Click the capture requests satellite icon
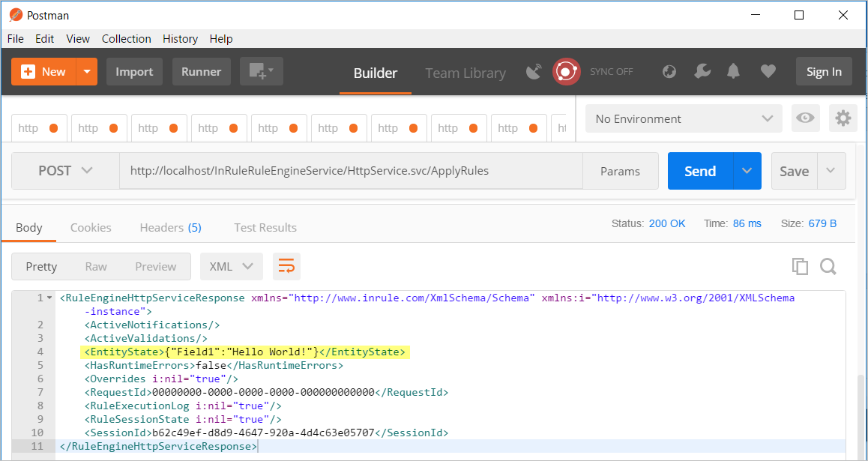Image resolution: width=868 pixels, height=461 pixels. tap(533, 70)
